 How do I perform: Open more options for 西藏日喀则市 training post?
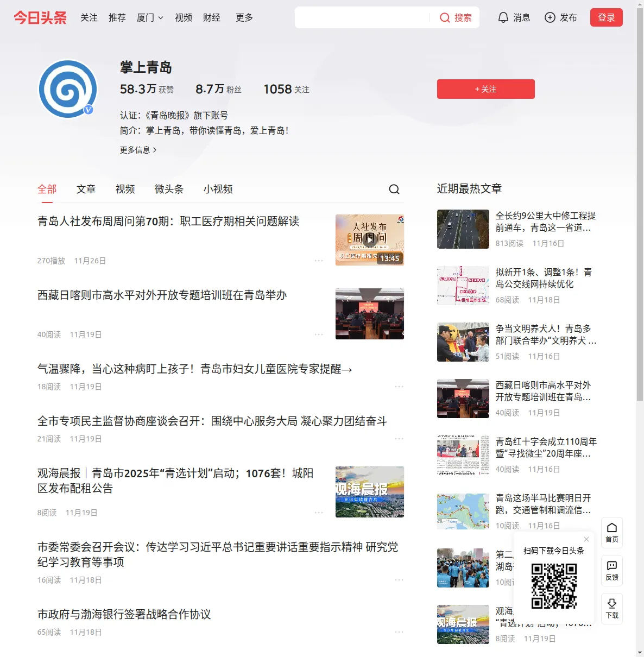[x=319, y=334]
